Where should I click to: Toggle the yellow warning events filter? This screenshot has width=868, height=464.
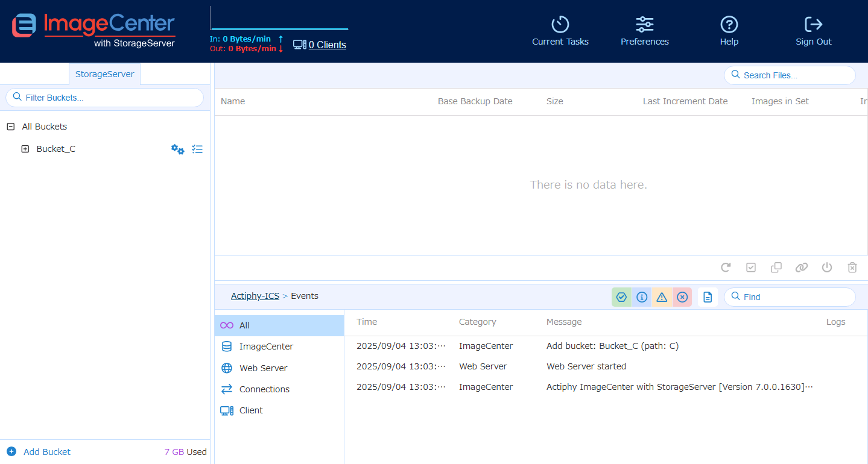(x=662, y=297)
